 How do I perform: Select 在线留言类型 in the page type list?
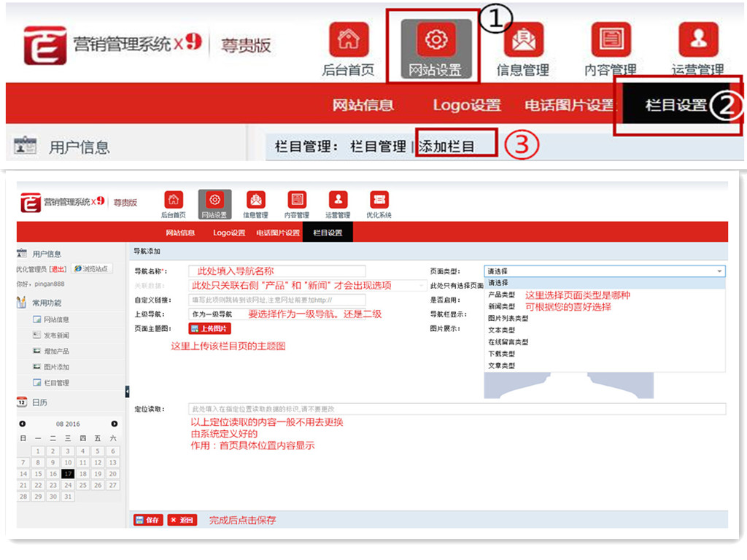pyautogui.click(x=508, y=342)
